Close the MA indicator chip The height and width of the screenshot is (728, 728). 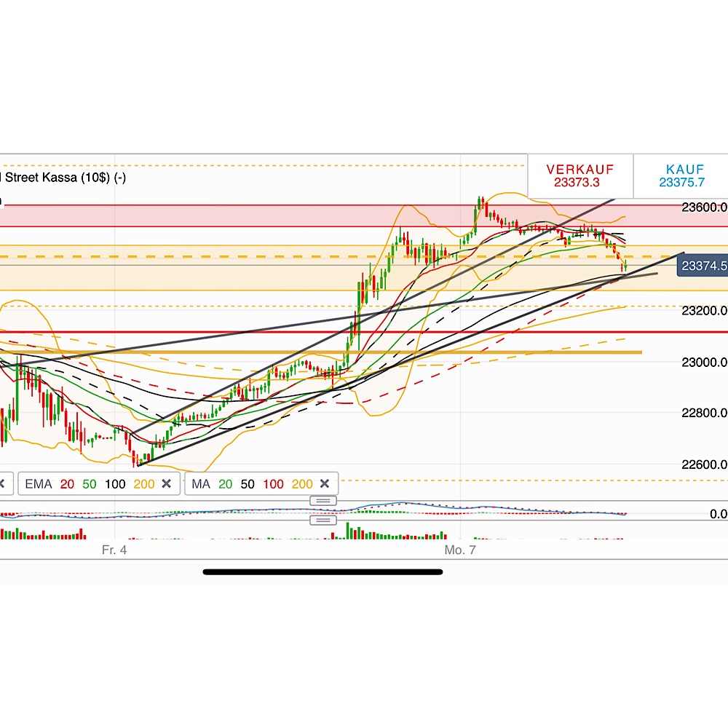click(x=323, y=483)
